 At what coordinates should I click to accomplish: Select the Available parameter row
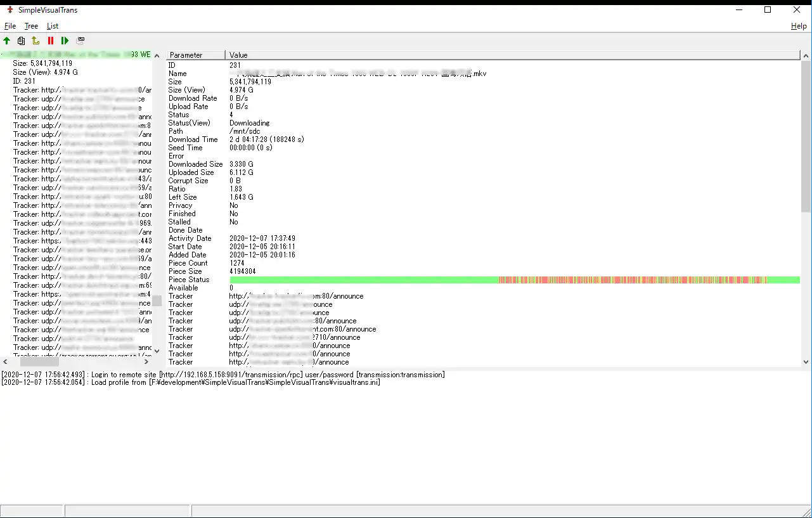[484, 288]
